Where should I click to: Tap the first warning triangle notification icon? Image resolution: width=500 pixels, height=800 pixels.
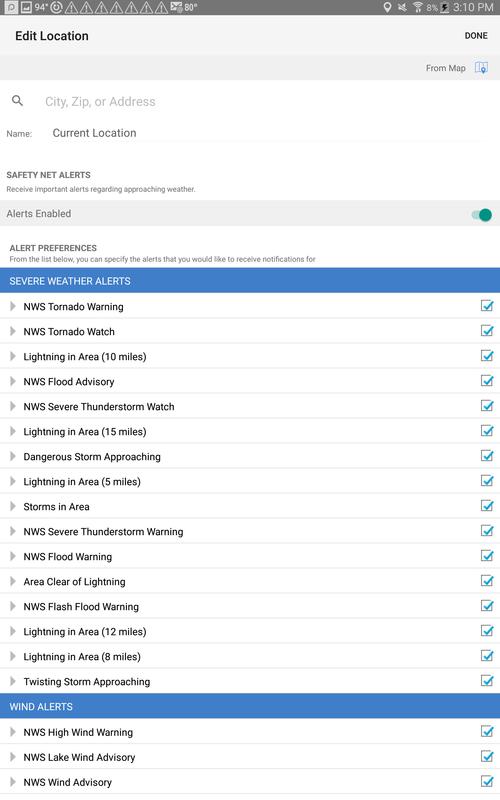coord(71,7)
